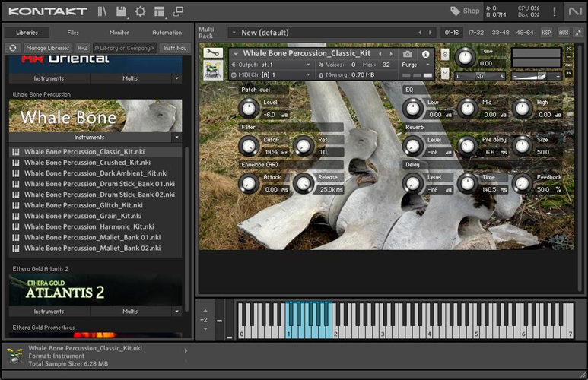
Task: Toggle the Solo S button
Action: click(445, 55)
